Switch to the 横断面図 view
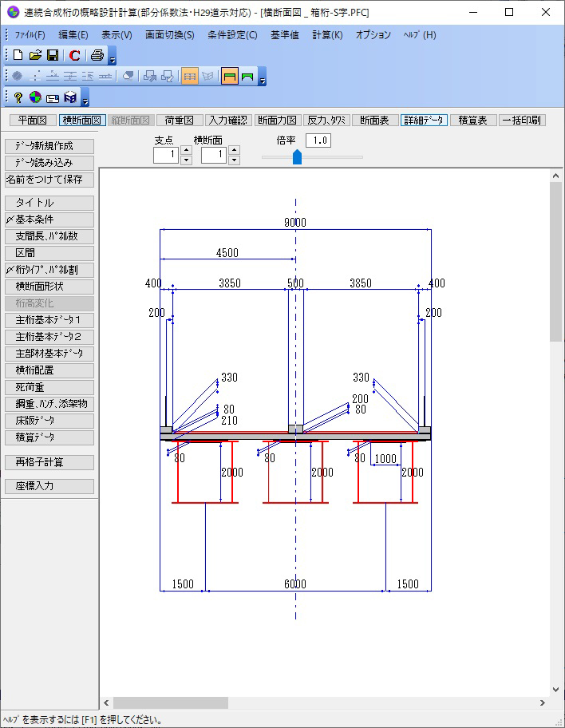The height and width of the screenshot is (728, 565). tap(82, 121)
